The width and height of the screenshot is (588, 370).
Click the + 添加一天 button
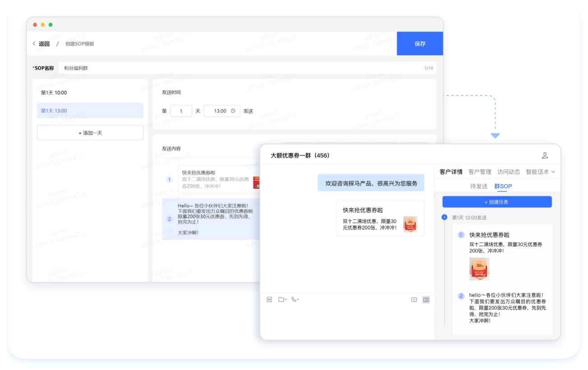tap(90, 133)
